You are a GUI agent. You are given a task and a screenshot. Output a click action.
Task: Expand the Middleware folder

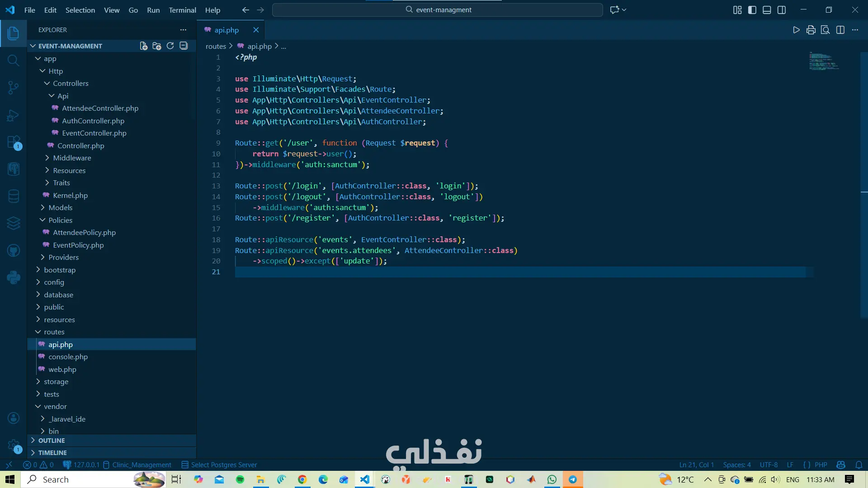[72, 158]
